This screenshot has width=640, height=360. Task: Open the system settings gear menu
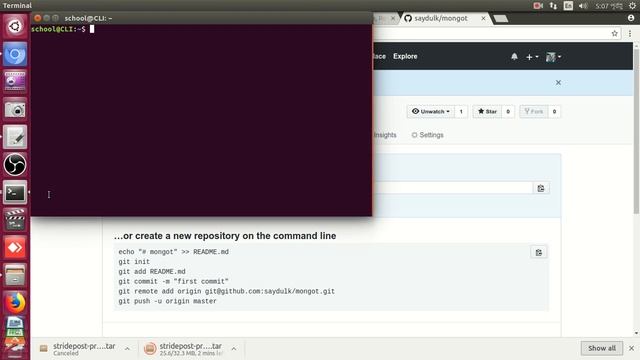[632, 6]
